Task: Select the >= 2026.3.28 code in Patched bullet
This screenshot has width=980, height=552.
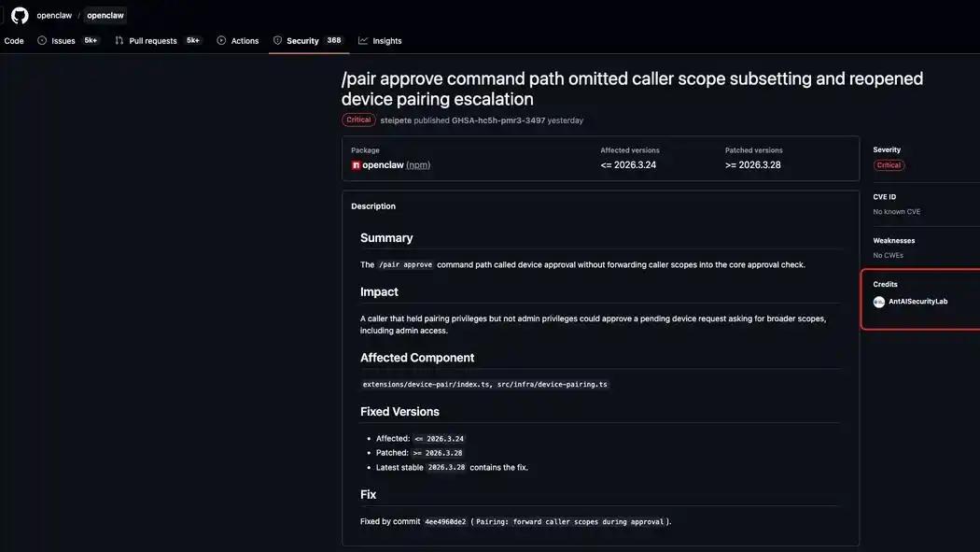Action: click(438, 453)
